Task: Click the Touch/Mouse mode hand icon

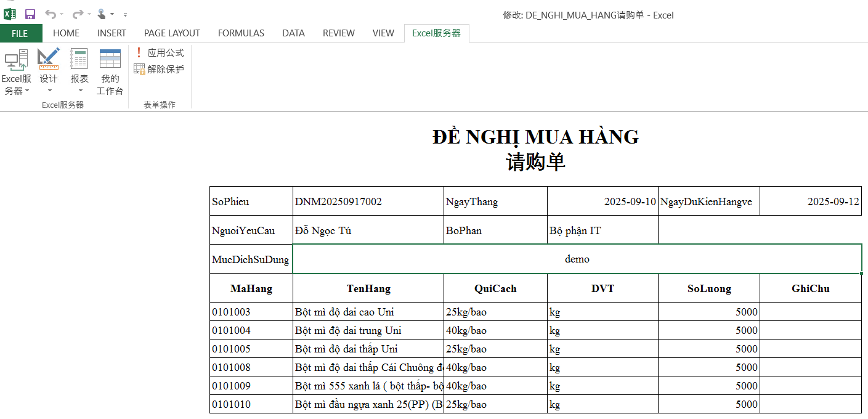Action: tap(102, 14)
